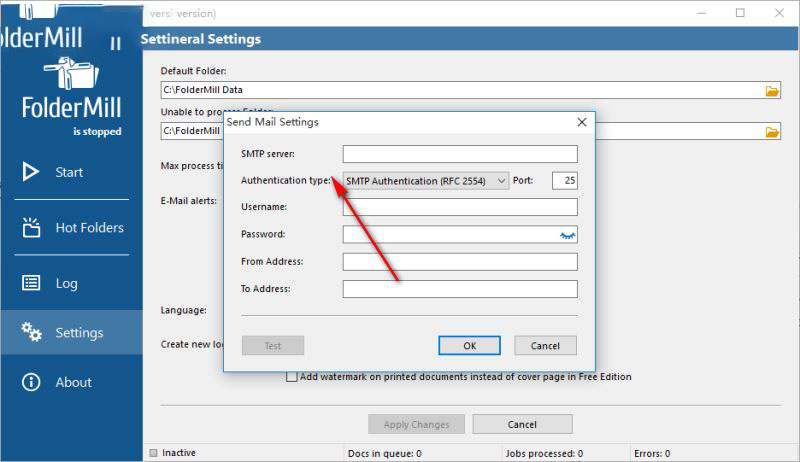The height and width of the screenshot is (462, 800).
Task: Click Cancel in the General Settings pane
Action: [522, 424]
